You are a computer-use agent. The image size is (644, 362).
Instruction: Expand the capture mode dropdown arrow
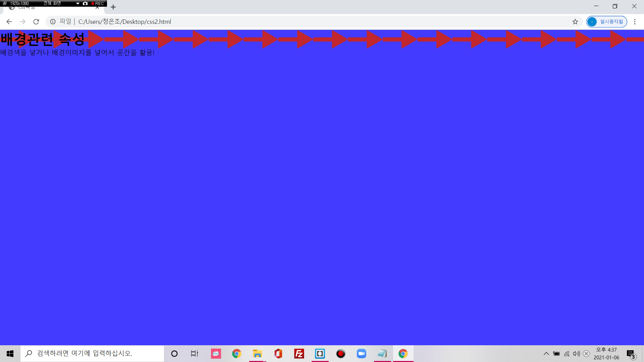77,3
